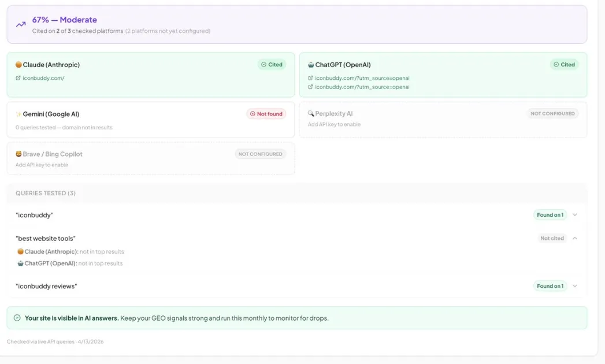Click the checkmark icon in site visible banner
The image size is (605, 364).
(17, 318)
